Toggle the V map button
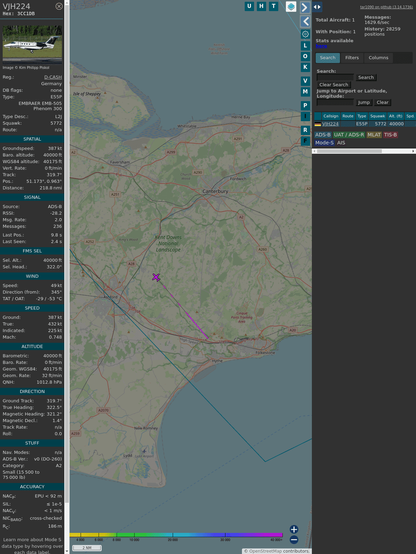 pyautogui.click(x=305, y=81)
